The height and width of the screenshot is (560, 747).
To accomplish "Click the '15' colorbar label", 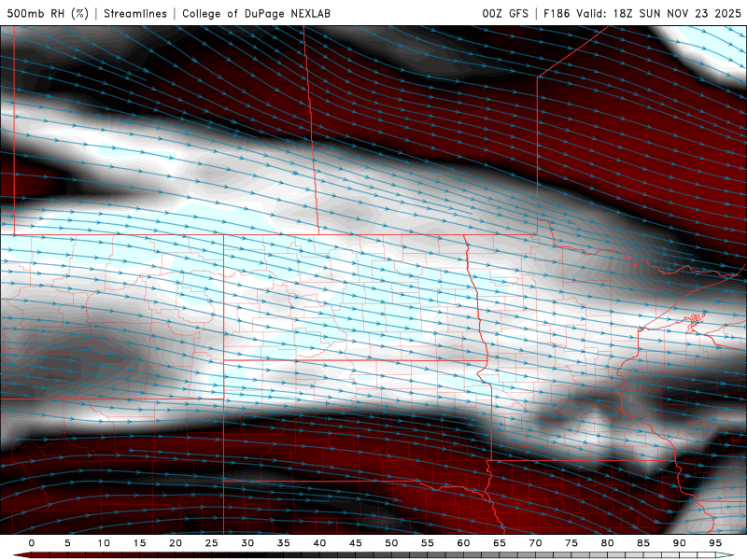I will click(139, 543).
